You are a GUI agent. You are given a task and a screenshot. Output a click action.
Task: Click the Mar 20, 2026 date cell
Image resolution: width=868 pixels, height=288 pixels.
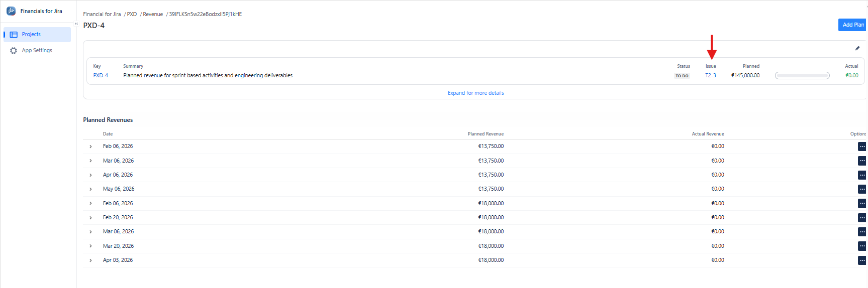(x=119, y=246)
